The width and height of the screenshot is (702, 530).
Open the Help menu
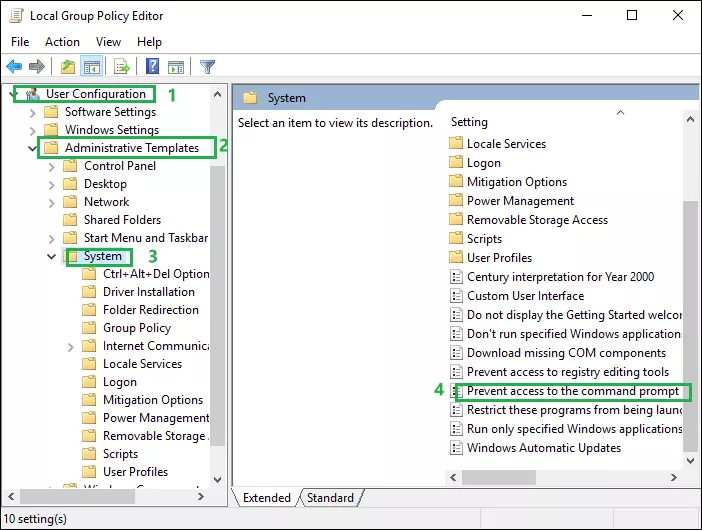coord(149,42)
